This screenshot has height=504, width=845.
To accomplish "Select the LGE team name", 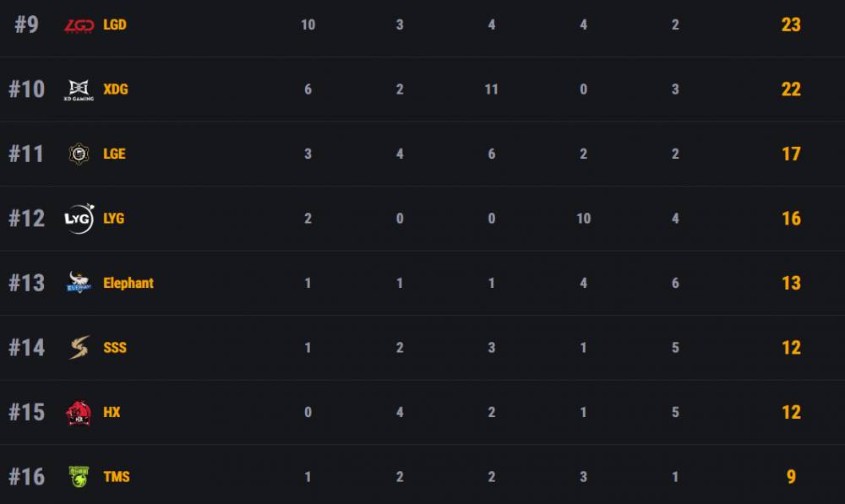I will click(x=114, y=154).
